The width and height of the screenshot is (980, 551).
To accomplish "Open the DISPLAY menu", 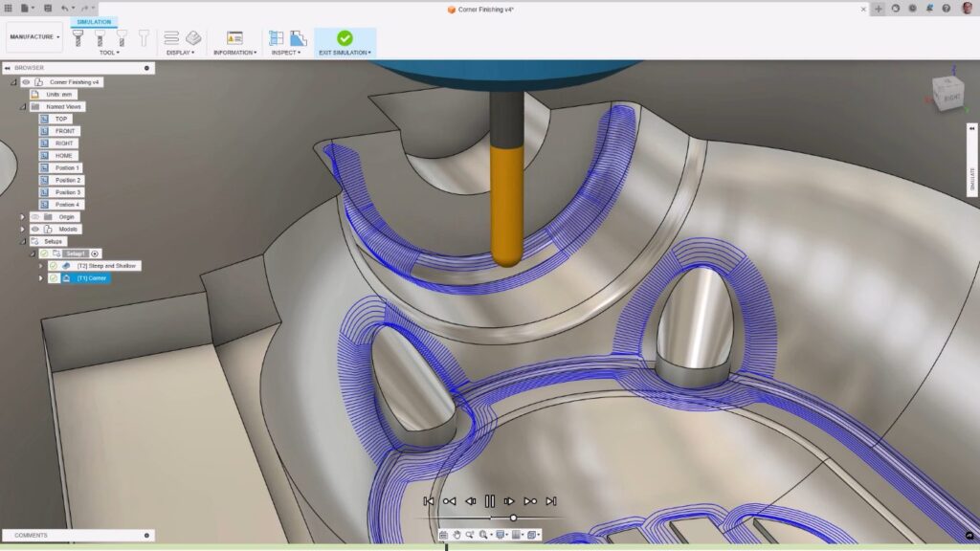I will pos(180,53).
